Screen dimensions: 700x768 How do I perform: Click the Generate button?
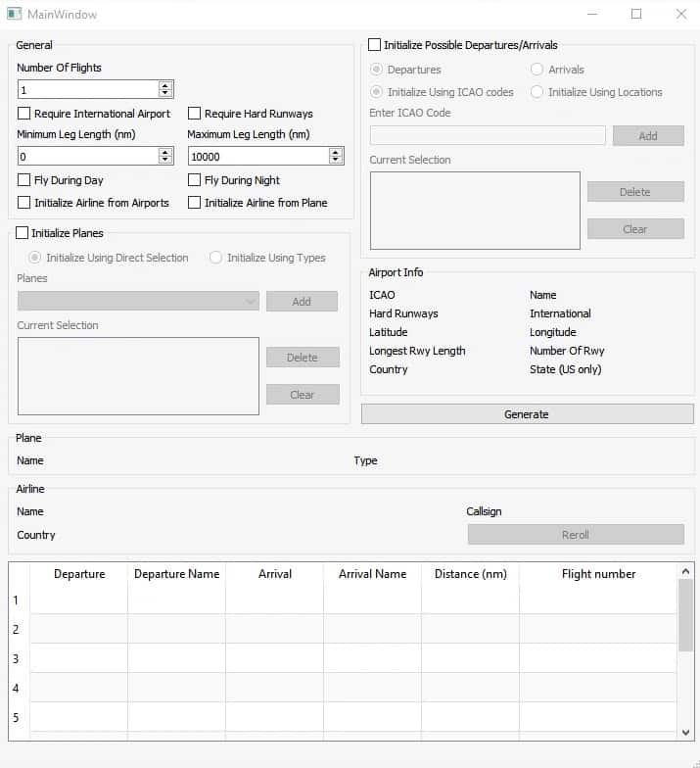527,413
